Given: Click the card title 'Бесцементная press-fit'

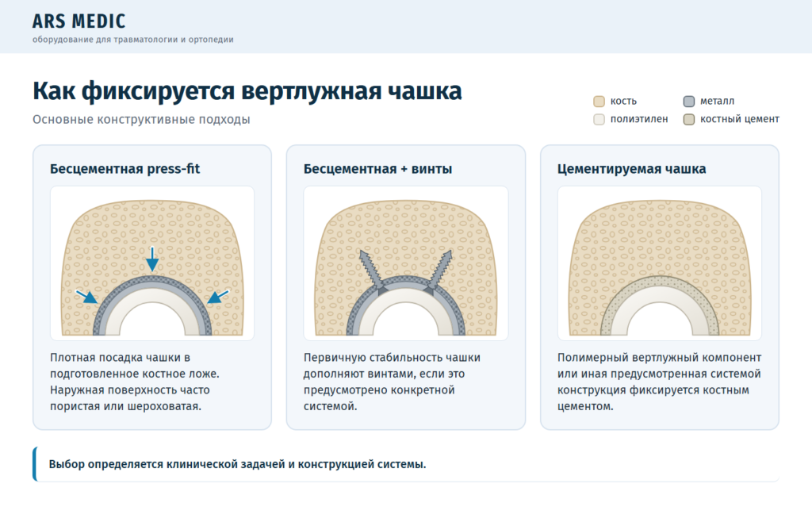Looking at the screenshot, I should [x=124, y=169].
